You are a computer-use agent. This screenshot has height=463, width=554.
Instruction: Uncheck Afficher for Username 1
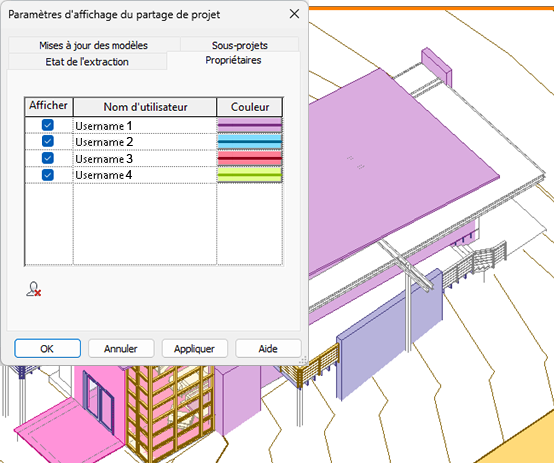[x=48, y=125]
